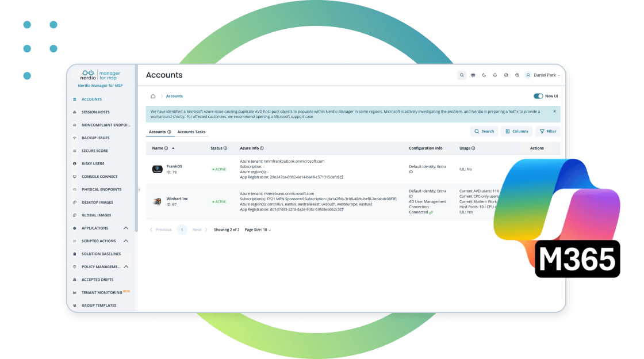Screen dimensions: 644x359
Task: Click info icon next to Status column
Action: pyautogui.click(x=225, y=148)
